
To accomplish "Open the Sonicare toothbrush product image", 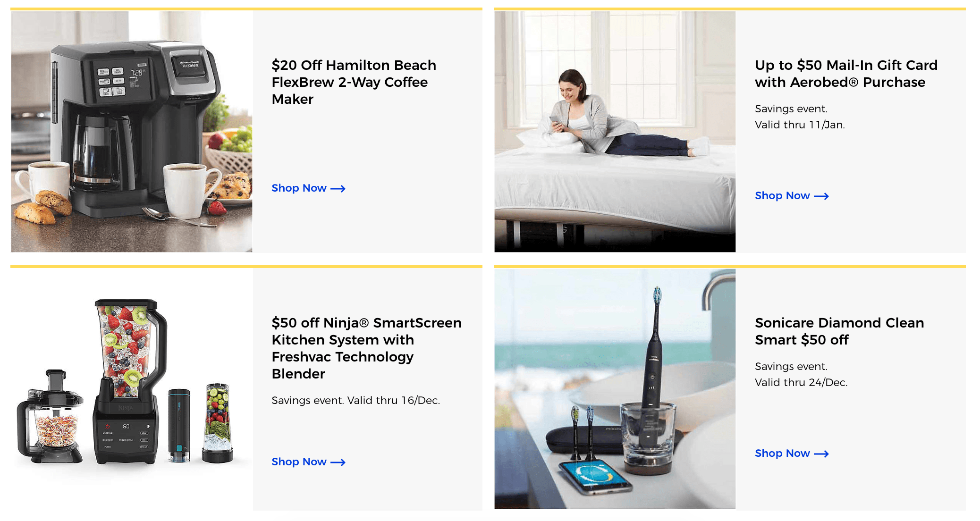I will pos(615,389).
